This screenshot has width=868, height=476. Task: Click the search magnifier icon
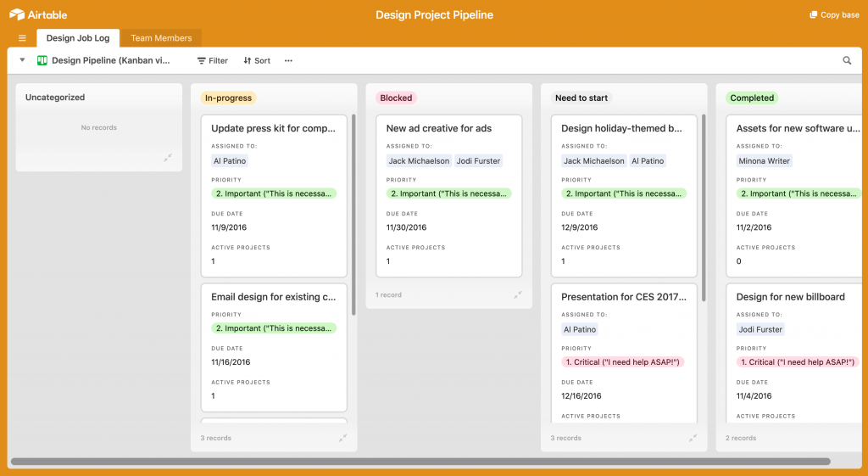(847, 60)
